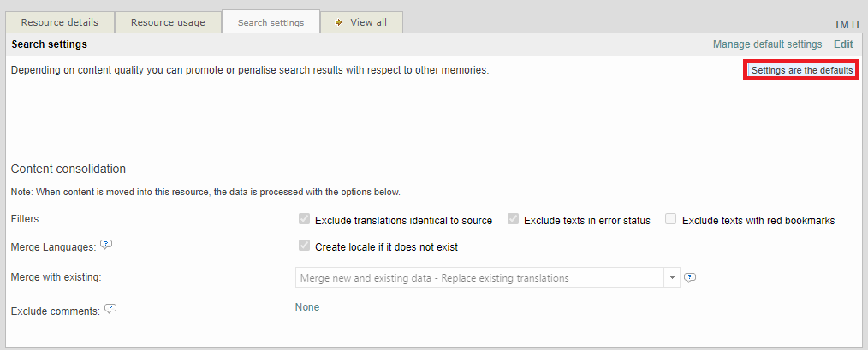Enable Exclude texts with red bookmarks
Image resolution: width=868 pixels, height=350 pixels.
(671, 219)
